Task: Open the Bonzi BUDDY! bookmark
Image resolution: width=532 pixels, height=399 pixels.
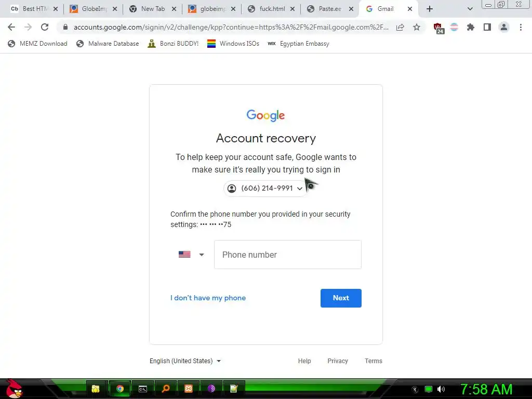Action: [x=173, y=44]
